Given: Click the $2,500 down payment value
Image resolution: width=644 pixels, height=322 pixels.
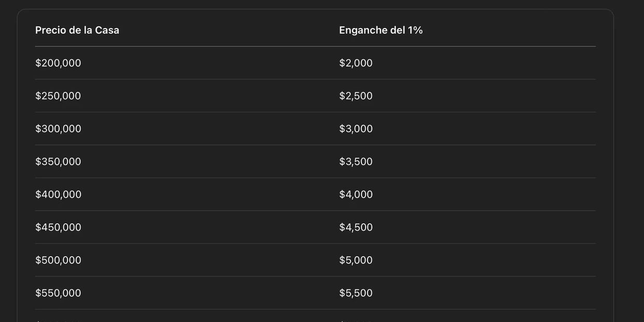Looking at the screenshot, I should [x=356, y=96].
